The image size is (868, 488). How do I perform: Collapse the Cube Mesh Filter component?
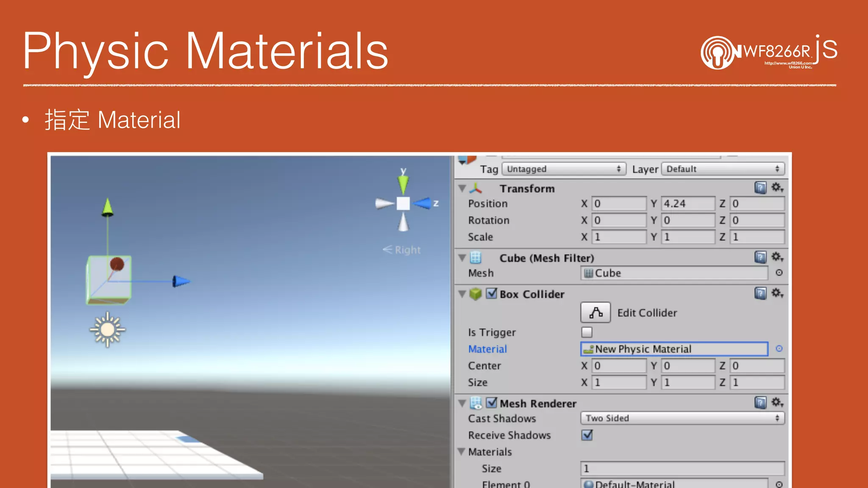462,258
